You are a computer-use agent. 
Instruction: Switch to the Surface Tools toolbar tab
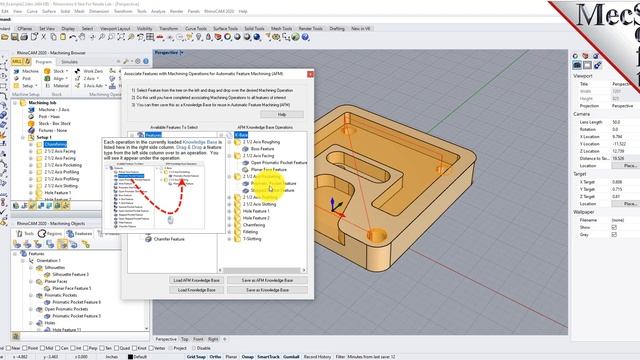(225, 29)
